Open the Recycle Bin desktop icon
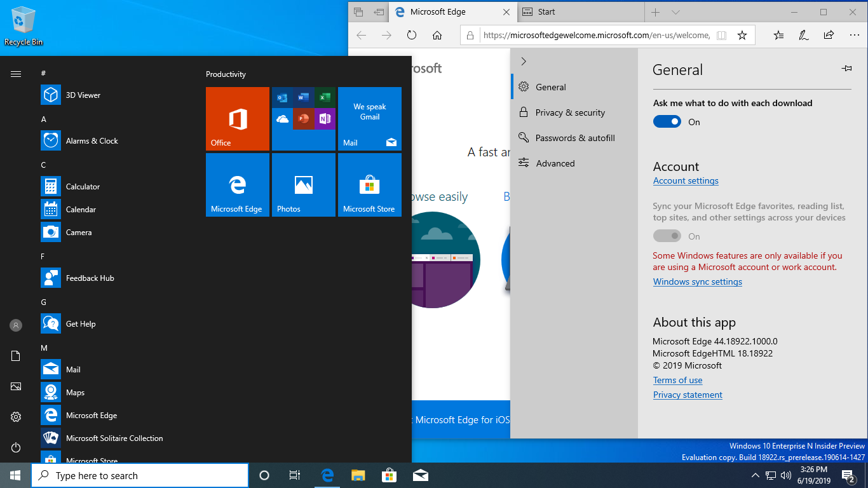The height and width of the screenshot is (488, 868). [24, 27]
